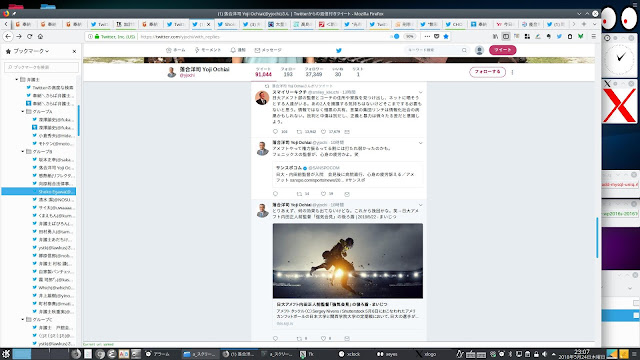Viewport: 640px width, 360px height.
Task: Collapse the 弁護士 bookmark folder
Action: pyautogui.click(x=17, y=80)
